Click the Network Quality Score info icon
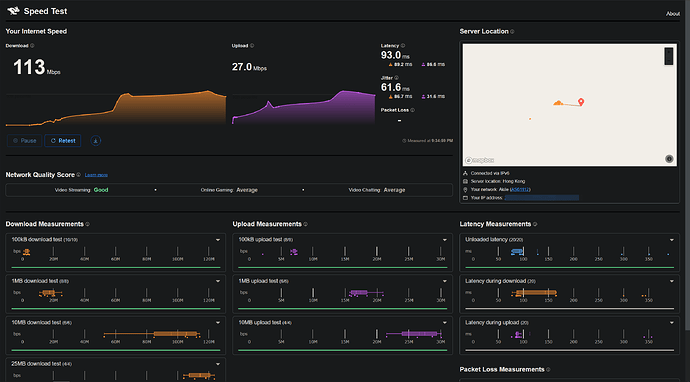 pos(78,175)
